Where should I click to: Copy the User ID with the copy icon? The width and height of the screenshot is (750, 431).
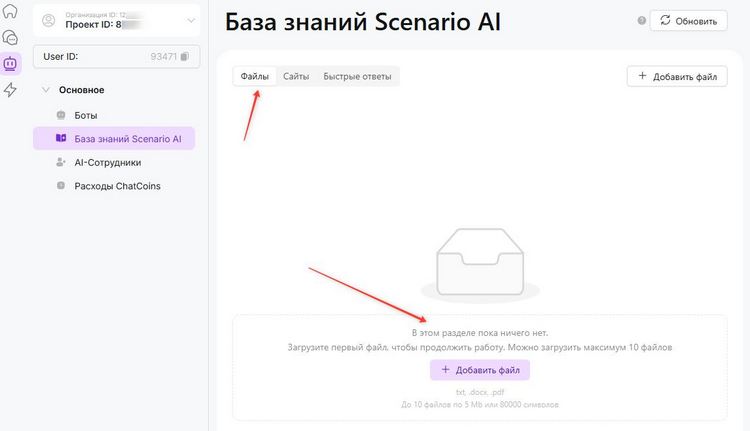click(185, 56)
